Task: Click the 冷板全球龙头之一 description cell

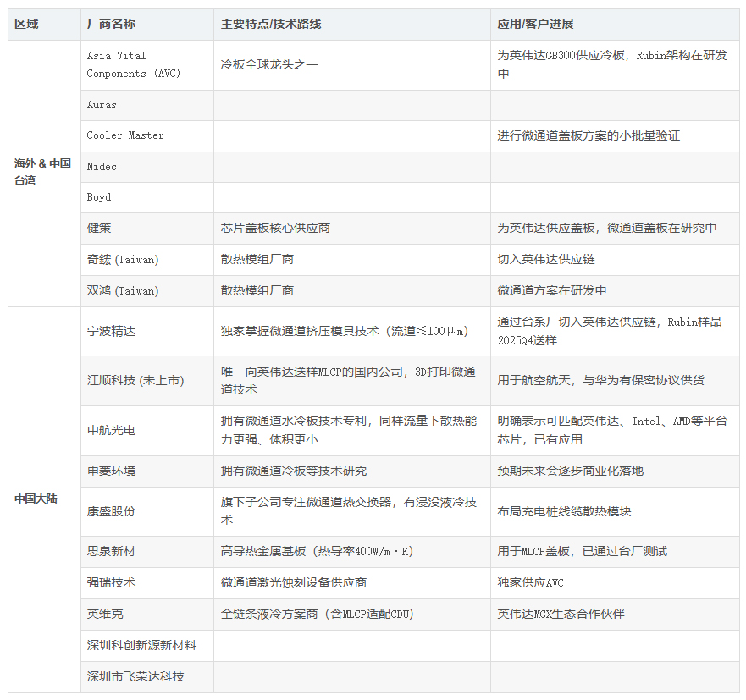Action: click(269, 65)
